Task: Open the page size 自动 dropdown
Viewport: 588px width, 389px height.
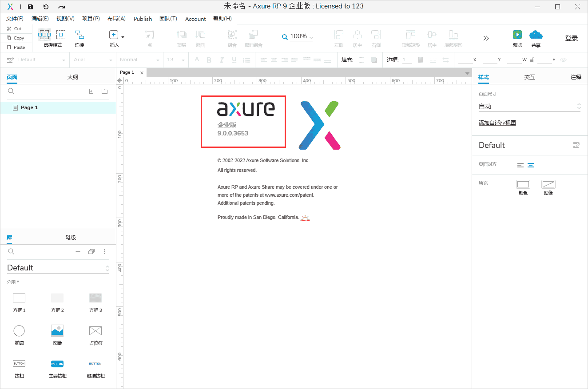Action: click(529, 107)
